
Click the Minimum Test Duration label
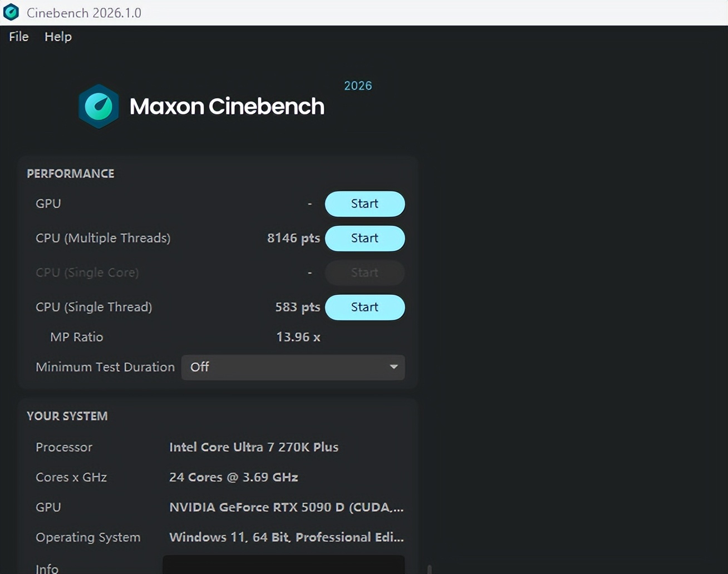[x=105, y=367]
